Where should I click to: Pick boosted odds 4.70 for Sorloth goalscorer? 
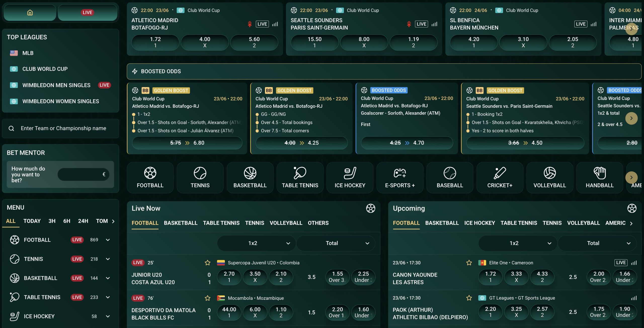coord(407,143)
